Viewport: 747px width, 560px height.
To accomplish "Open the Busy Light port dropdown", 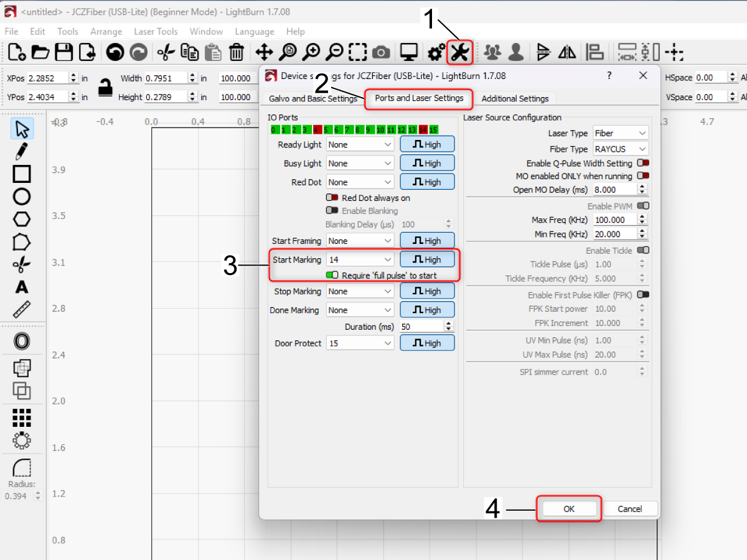I will pyautogui.click(x=360, y=163).
